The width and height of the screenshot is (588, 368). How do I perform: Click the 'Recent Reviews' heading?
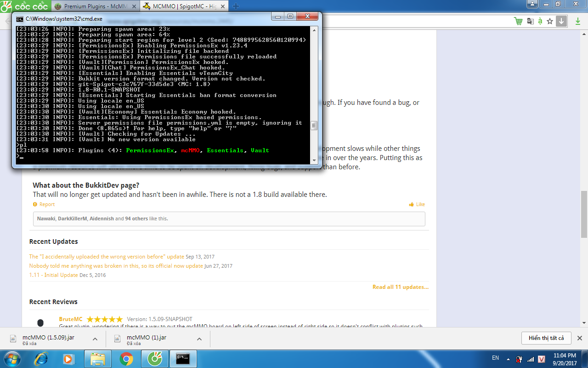click(53, 302)
